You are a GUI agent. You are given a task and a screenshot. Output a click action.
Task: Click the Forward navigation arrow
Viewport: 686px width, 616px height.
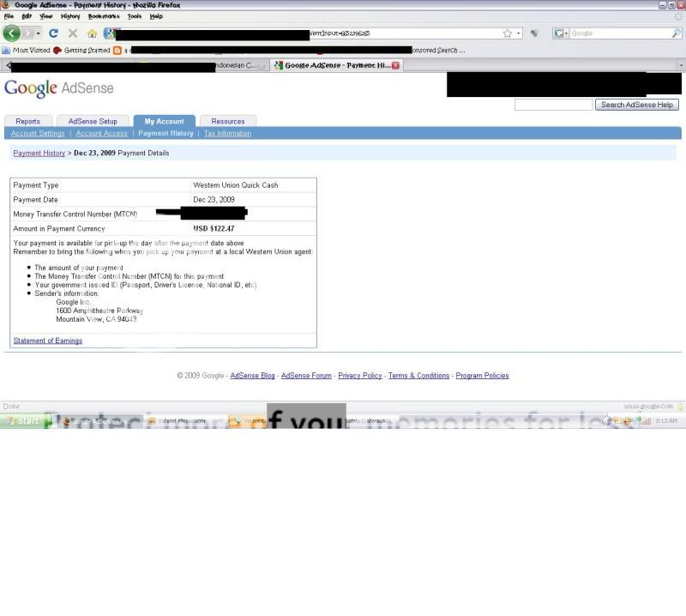pos(28,33)
